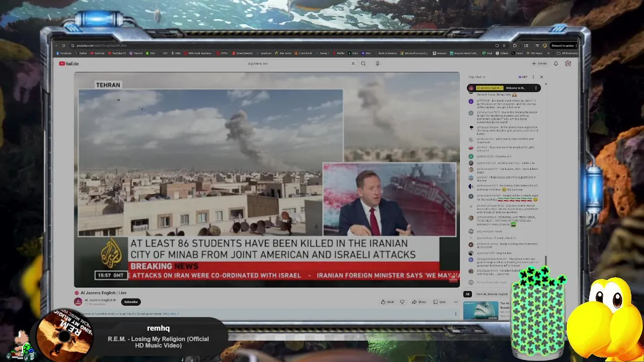Click the magnifier search button
644x362 pixels.
[x=363, y=63]
